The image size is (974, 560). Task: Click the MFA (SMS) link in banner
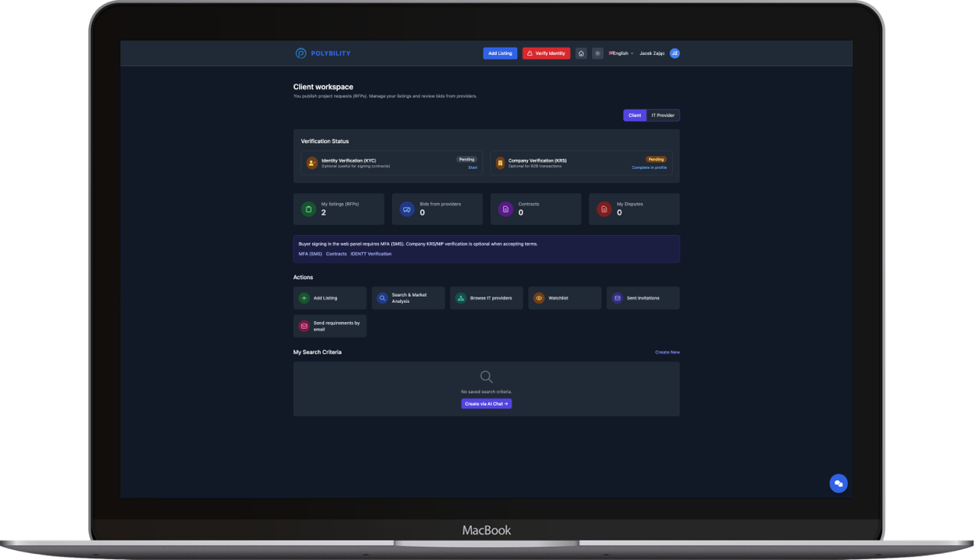coord(310,254)
